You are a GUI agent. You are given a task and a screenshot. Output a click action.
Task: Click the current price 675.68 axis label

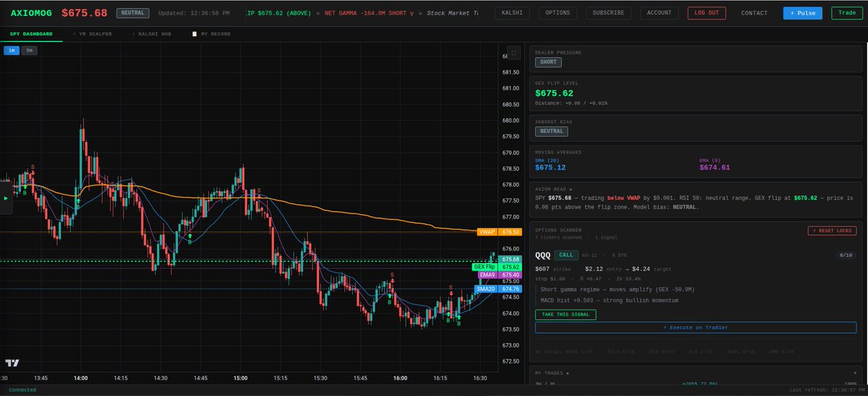[511, 259]
